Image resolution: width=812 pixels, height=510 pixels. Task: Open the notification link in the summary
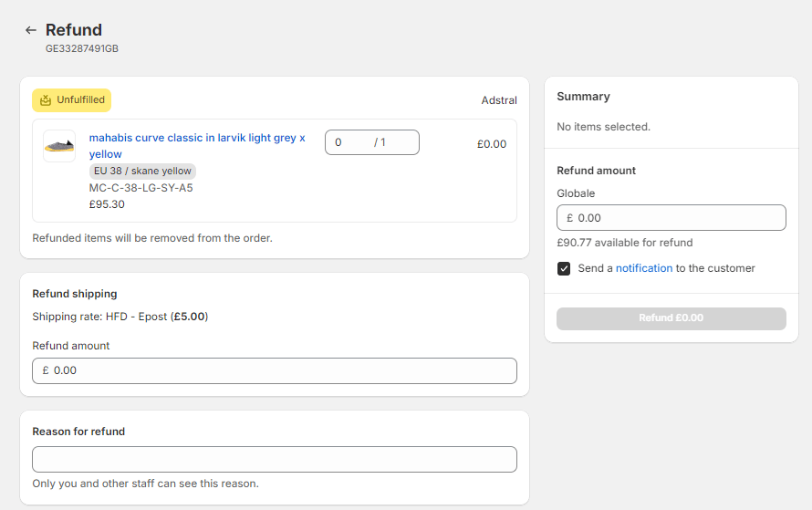click(644, 268)
